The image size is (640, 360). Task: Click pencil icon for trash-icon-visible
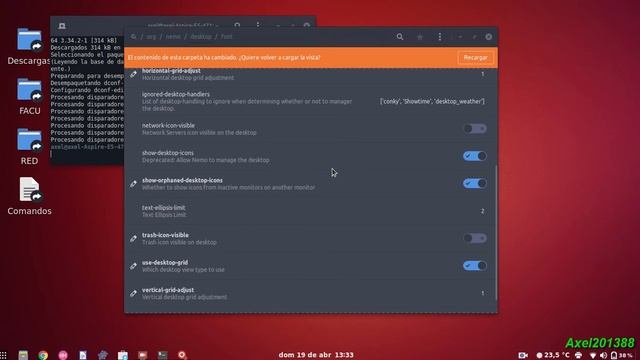(133, 238)
